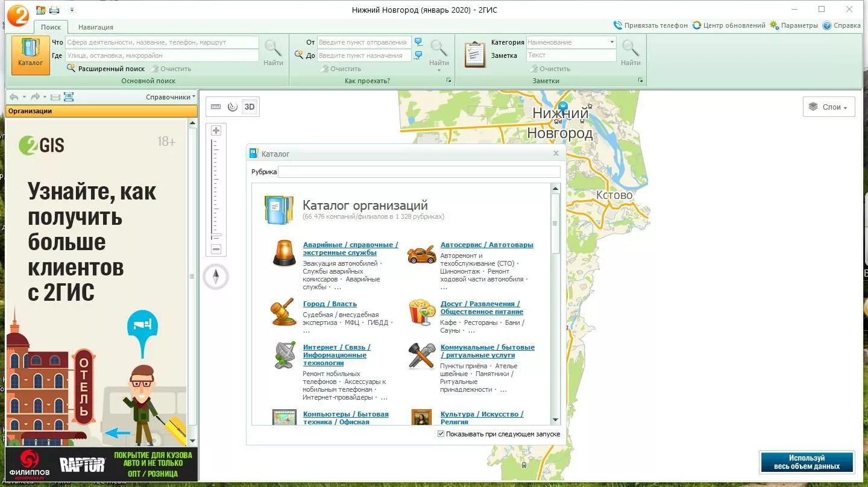The image size is (868, 487).
Task: Click Очистить in the Как проехать group
Action: point(341,69)
